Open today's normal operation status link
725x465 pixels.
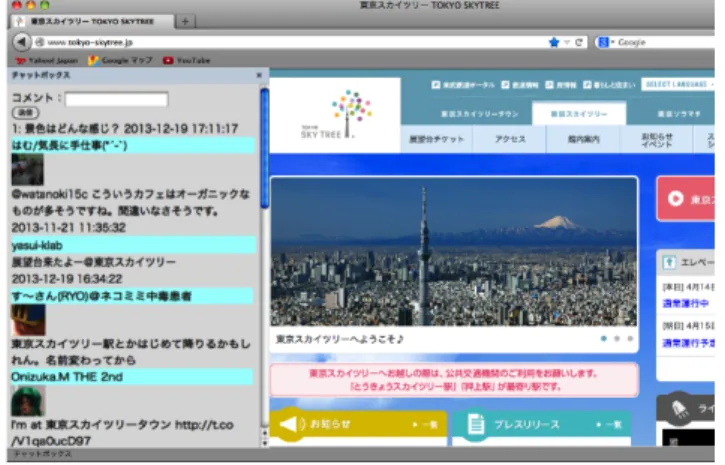[685, 304]
